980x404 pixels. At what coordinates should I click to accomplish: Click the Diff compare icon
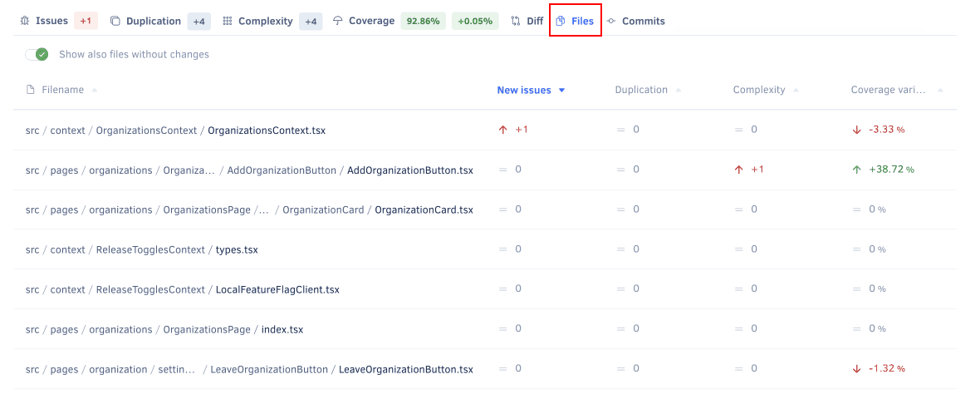coord(516,21)
